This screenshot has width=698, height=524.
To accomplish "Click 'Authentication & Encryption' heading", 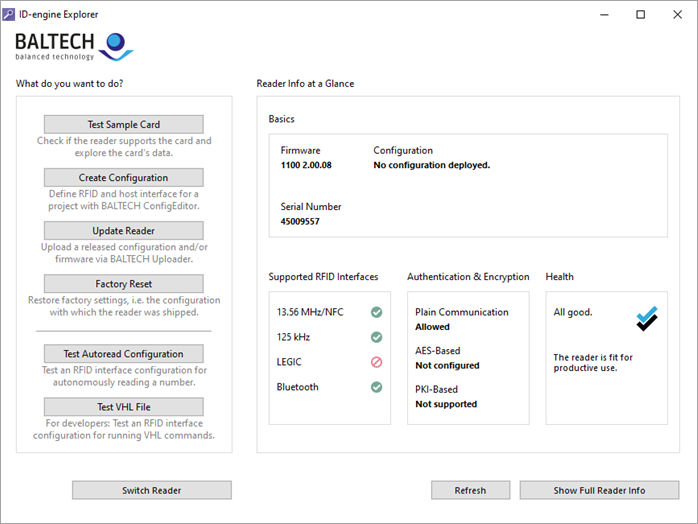I will coord(468,276).
